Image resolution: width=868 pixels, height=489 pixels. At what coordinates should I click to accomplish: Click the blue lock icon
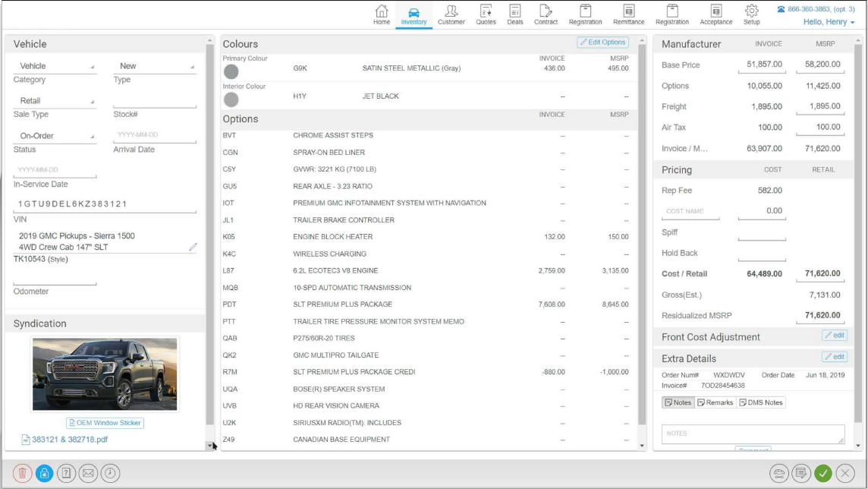pyautogui.click(x=44, y=474)
